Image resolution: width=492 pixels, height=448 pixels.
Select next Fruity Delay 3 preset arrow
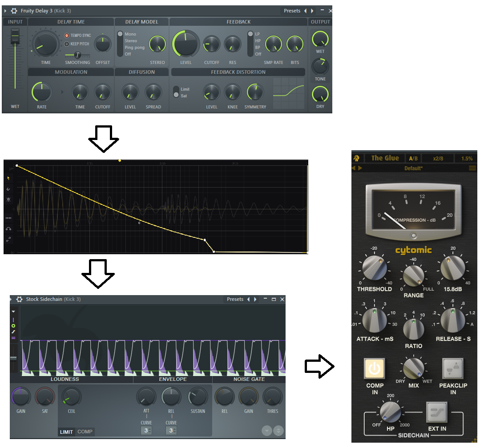pos(312,11)
